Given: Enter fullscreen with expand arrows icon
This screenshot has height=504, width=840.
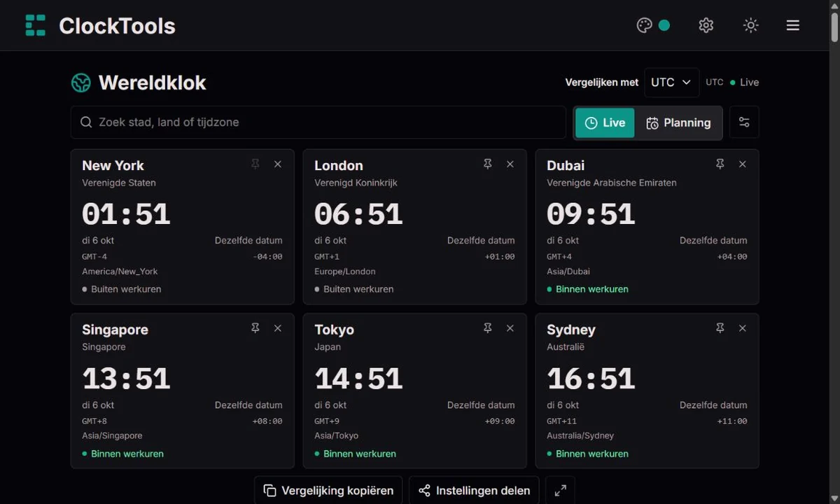Looking at the screenshot, I should 561,491.
